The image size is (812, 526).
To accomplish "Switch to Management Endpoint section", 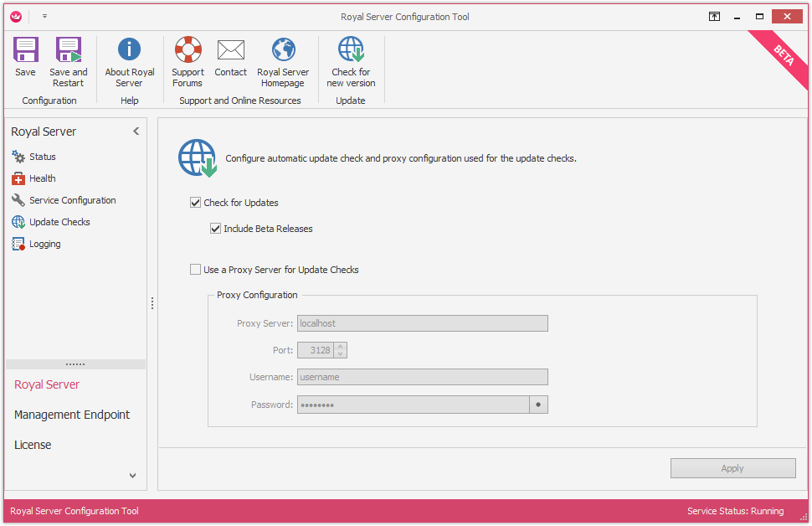I will (72, 415).
